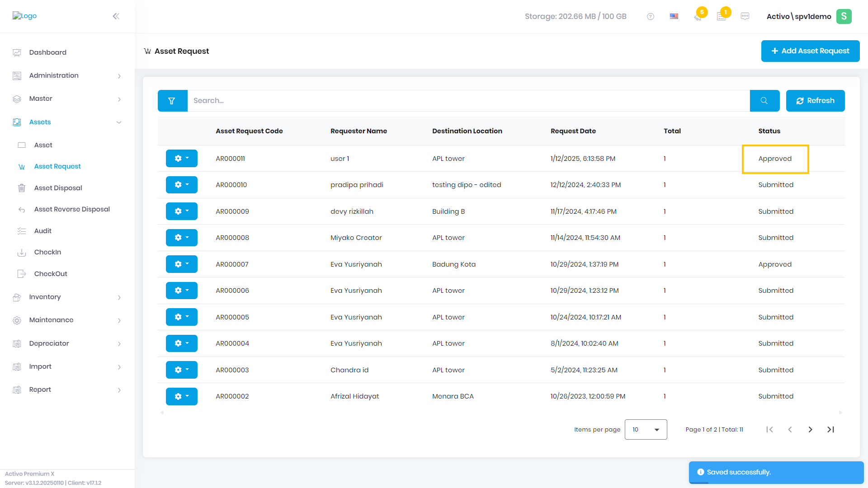The width and height of the screenshot is (868, 488).
Task: Open task list icon with badge 1
Action: coord(722,16)
